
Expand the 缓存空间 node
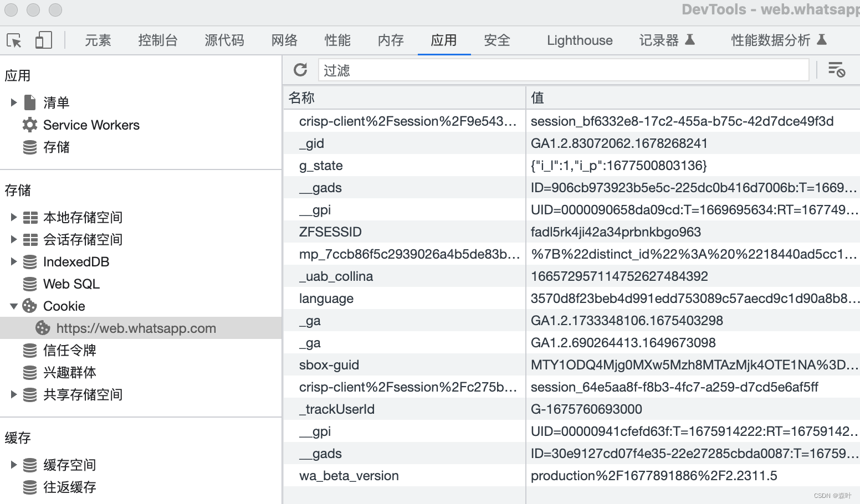(14, 465)
